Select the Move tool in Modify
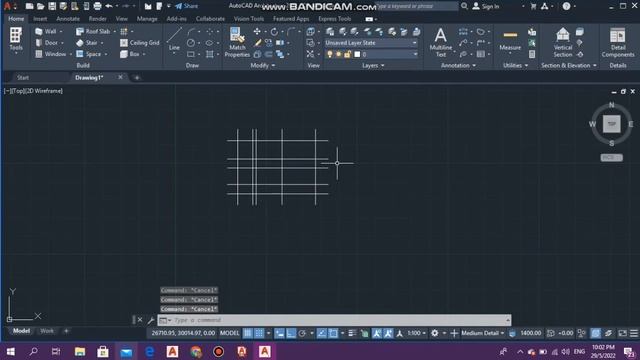 [x=257, y=31]
